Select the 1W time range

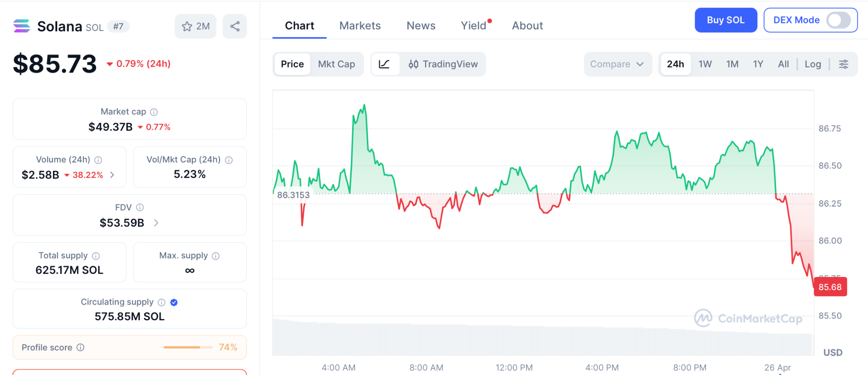point(705,64)
